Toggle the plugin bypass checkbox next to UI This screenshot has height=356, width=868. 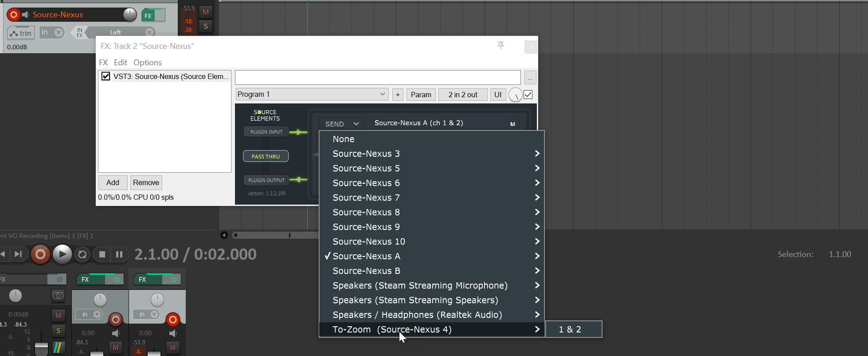(528, 95)
